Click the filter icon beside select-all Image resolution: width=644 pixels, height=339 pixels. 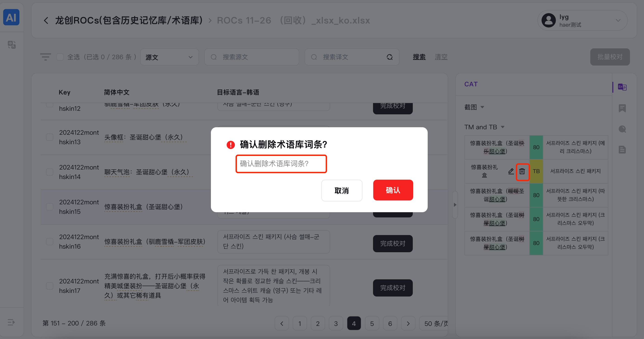click(46, 57)
